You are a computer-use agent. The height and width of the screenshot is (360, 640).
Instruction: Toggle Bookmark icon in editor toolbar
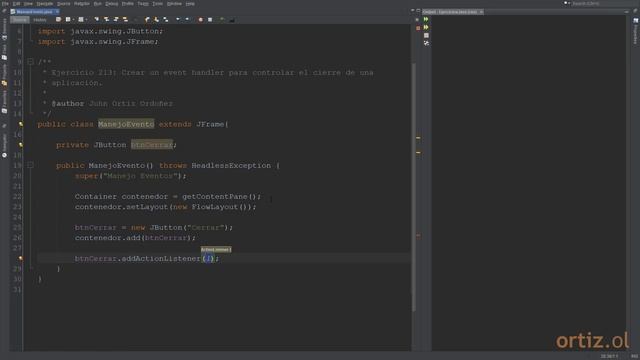click(166, 19)
